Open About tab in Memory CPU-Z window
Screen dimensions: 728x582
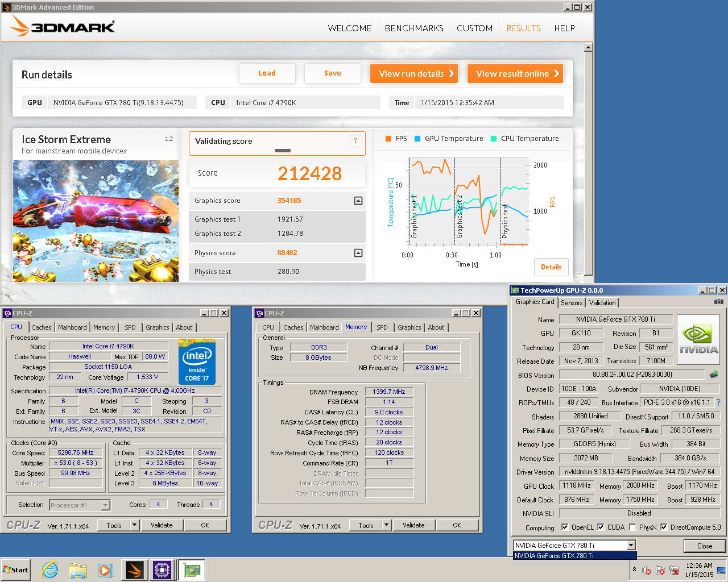tap(436, 327)
